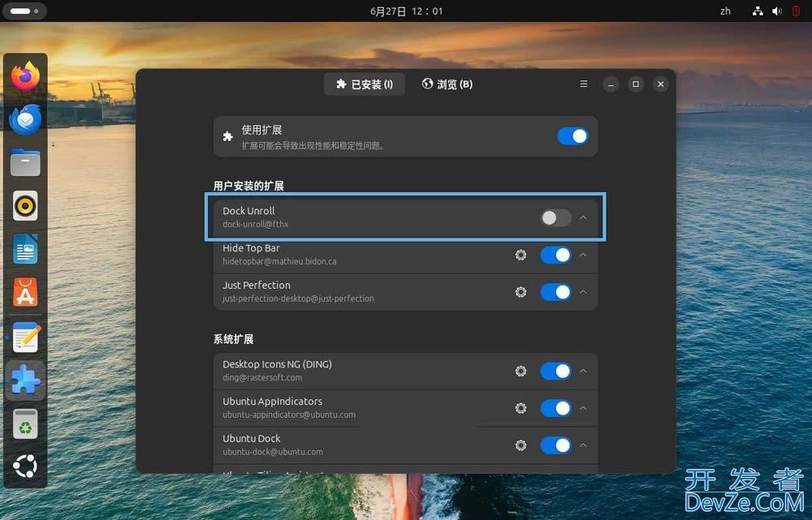Expand Ubuntu Dock details chevron
Screen dimensions: 812x520
coord(583,445)
